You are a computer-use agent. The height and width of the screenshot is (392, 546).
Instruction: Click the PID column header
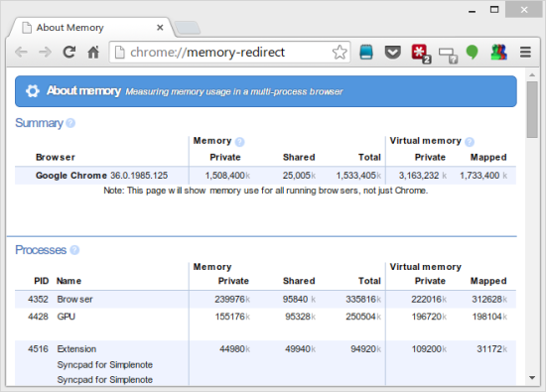coord(41,281)
